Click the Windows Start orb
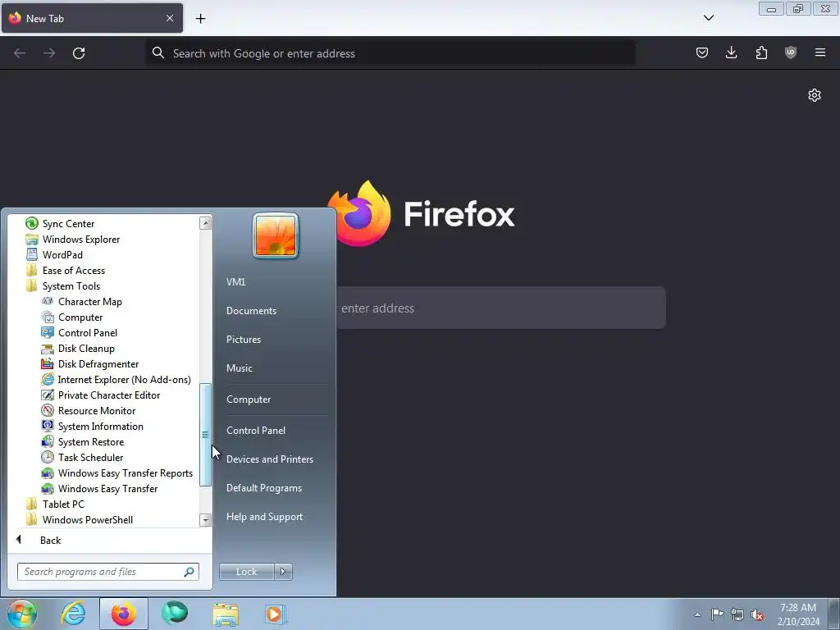Viewport: 840px width, 630px height. click(22, 614)
